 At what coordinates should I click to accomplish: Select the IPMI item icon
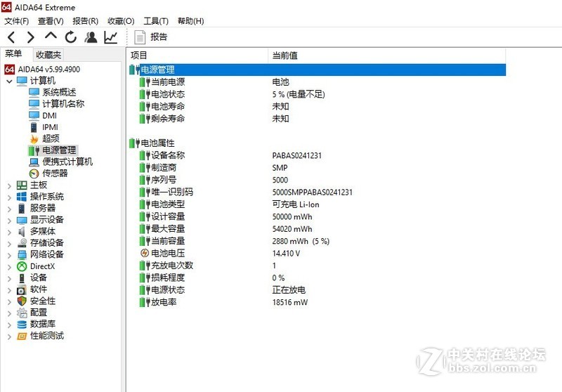point(34,127)
